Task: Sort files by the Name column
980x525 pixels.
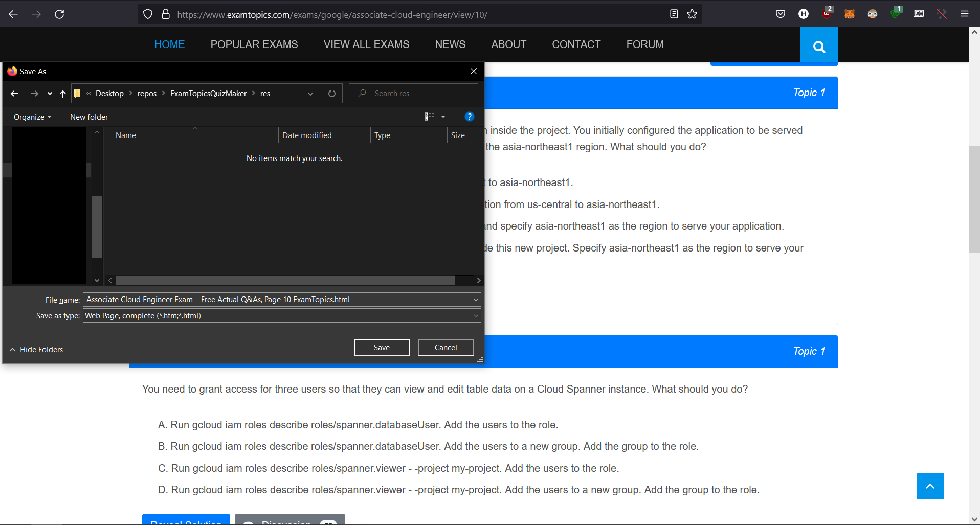Action: pos(191,135)
